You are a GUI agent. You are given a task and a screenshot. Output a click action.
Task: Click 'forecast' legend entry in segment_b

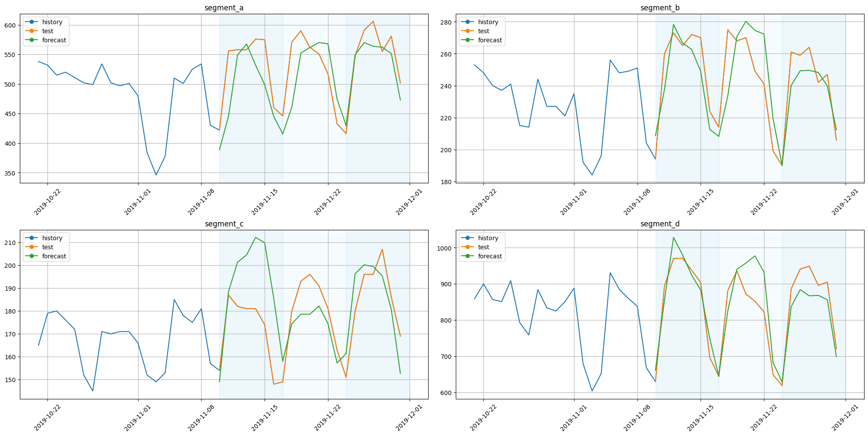point(482,40)
